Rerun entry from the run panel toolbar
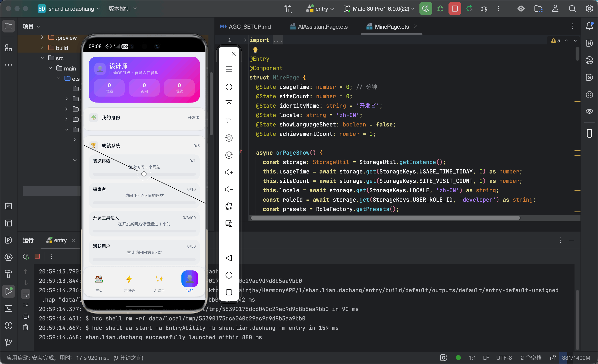The height and width of the screenshot is (364, 598). 26,256
